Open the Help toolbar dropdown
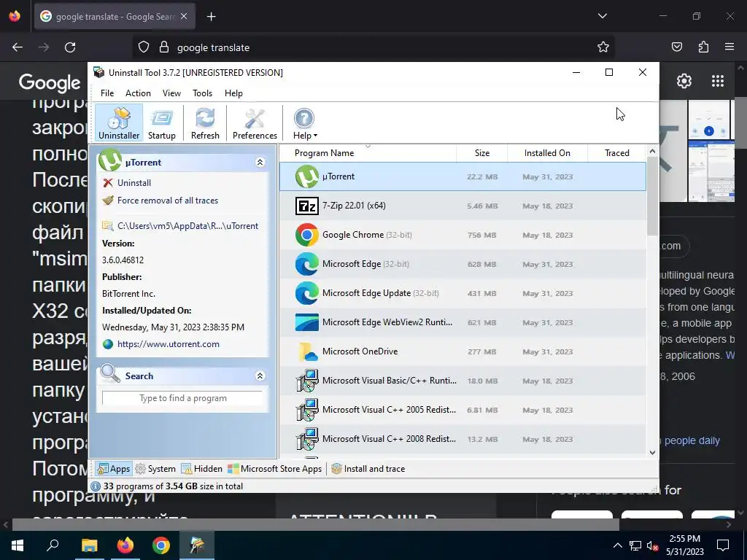The width and height of the screenshot is (747, 560). [305, 122]
